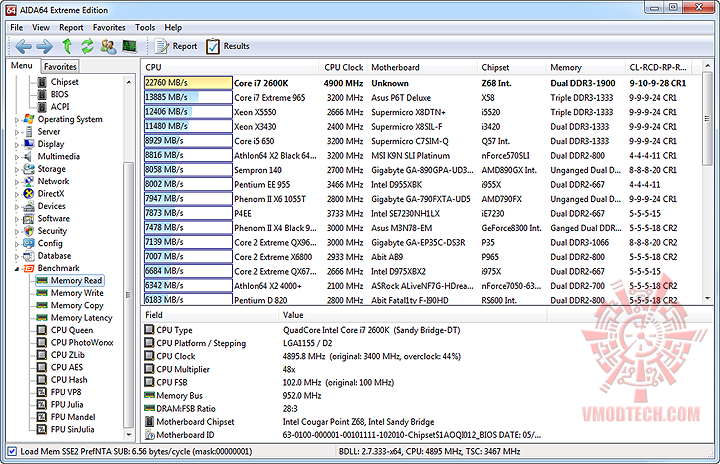720x464 pixels.
Task: Select the CPU Hash benchmark icon
Action: (42, 379)
